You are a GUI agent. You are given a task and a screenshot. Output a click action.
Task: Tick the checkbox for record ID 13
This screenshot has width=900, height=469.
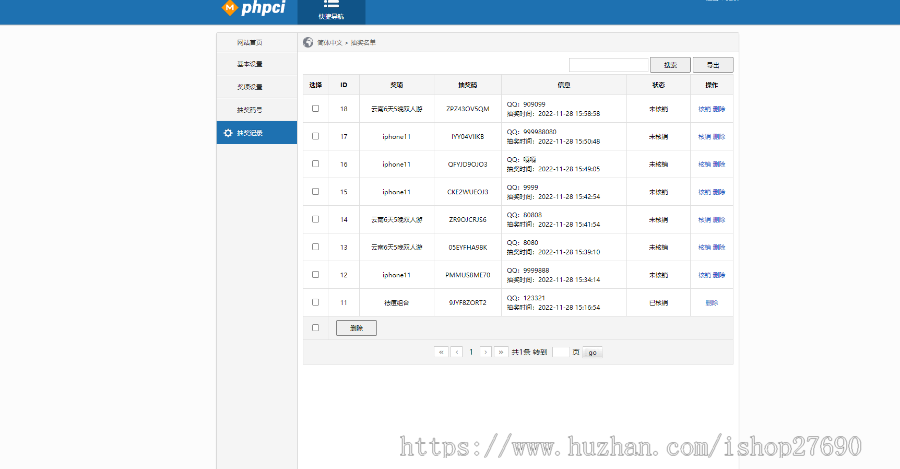(315, 247)
